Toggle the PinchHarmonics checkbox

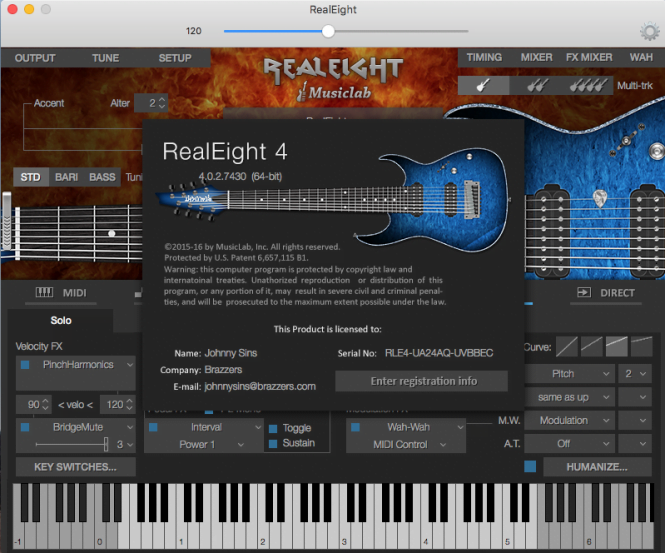point(25,365)
